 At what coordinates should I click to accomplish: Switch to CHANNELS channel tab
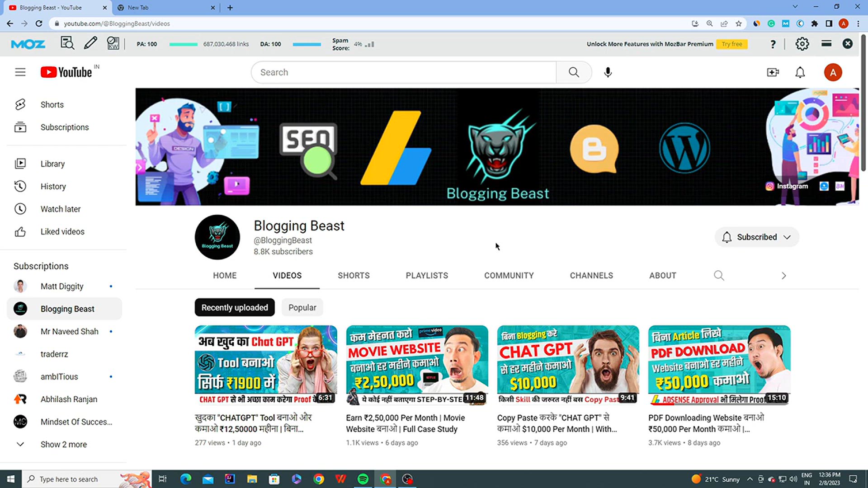[x=591, y=276]
